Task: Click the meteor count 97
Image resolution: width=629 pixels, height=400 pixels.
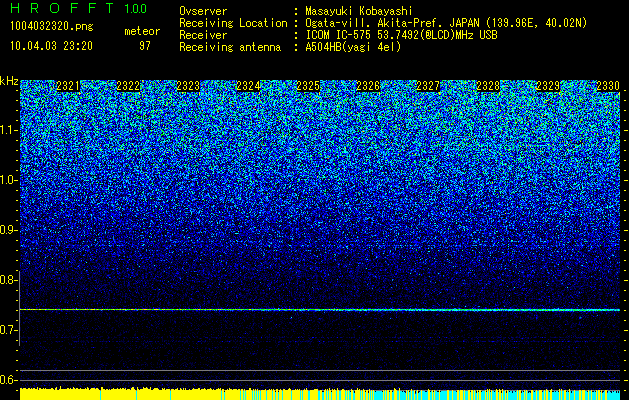Action: point(144,46)
